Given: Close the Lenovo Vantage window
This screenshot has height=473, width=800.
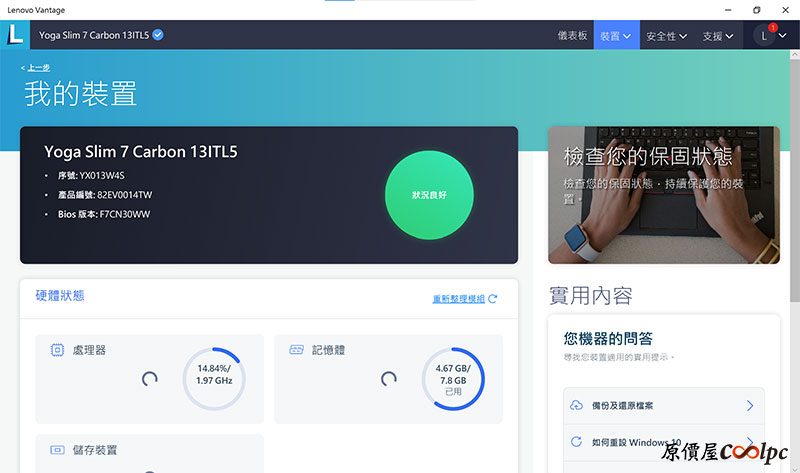Looking at the screenshot, I should point(786,10).
